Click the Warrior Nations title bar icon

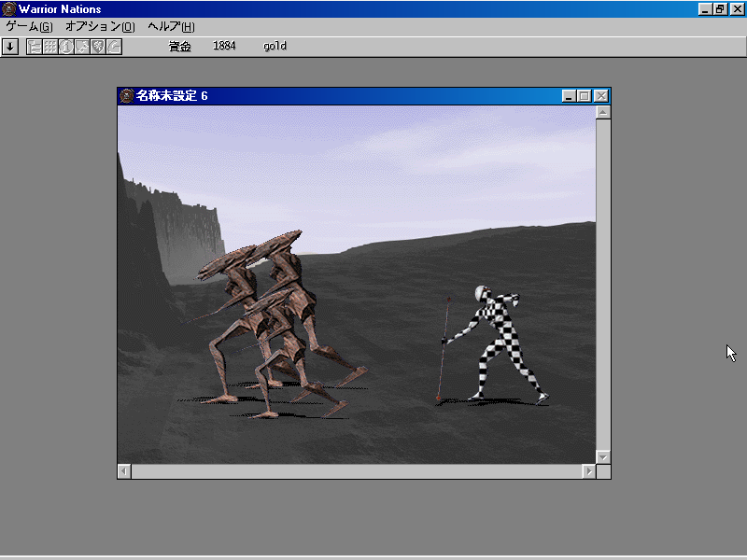9,9
